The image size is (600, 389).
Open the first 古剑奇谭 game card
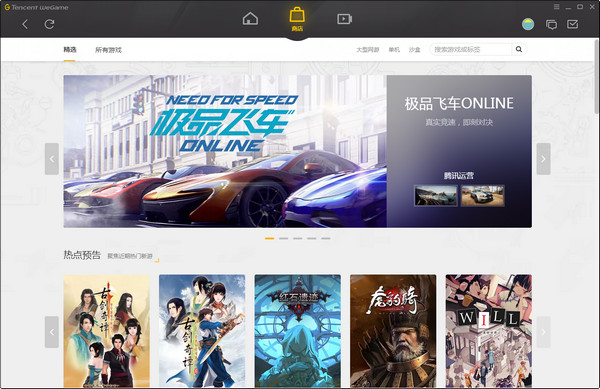tap(107, 331)
